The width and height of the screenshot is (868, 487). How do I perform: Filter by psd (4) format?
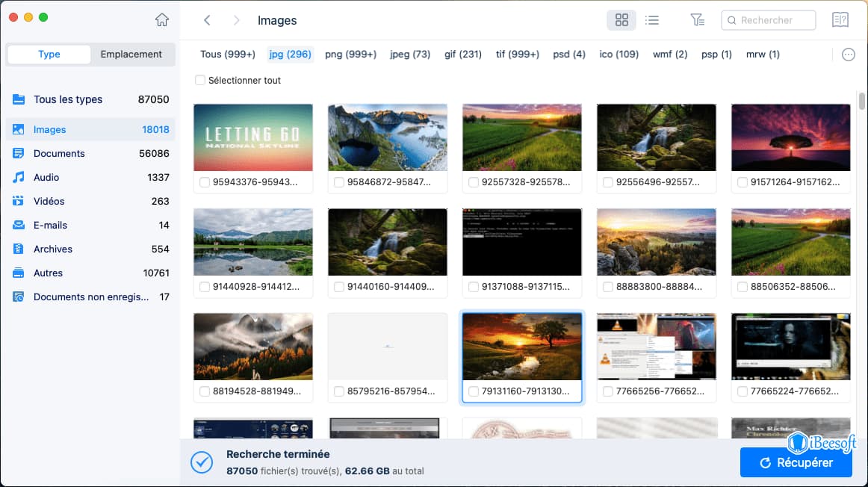569,55
